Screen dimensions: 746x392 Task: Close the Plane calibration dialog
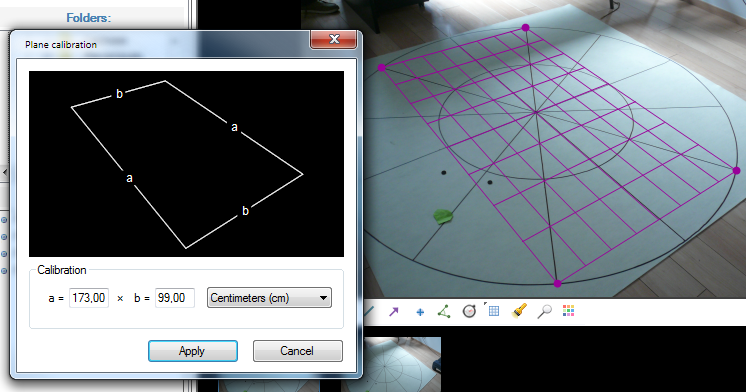tap(334, 39)
